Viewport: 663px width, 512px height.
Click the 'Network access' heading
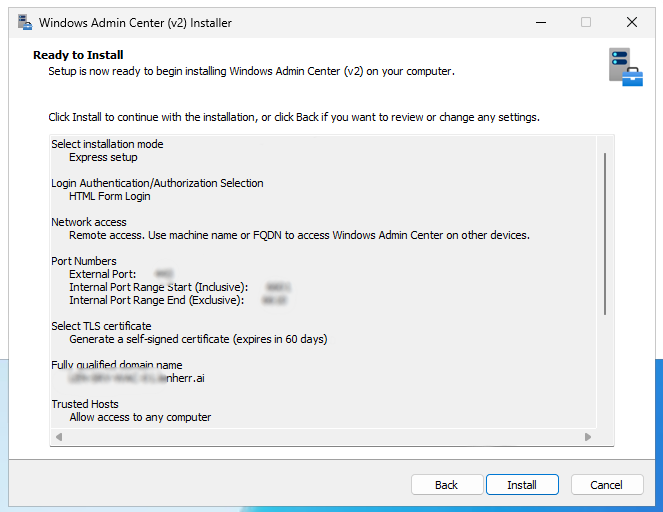point(89,222)
